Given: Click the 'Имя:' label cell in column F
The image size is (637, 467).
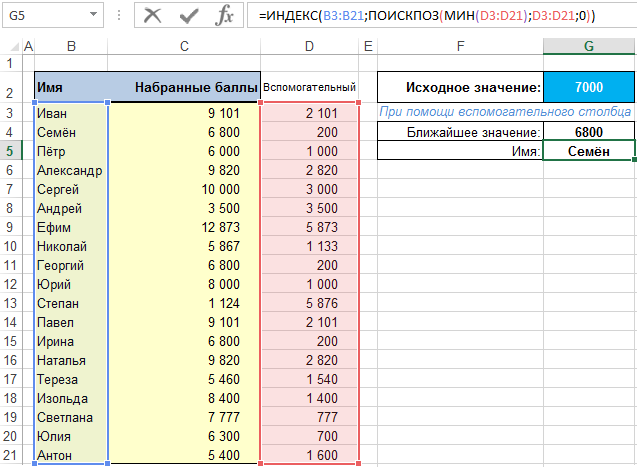Looking at the screenshot, I should (x=460, y=151).
